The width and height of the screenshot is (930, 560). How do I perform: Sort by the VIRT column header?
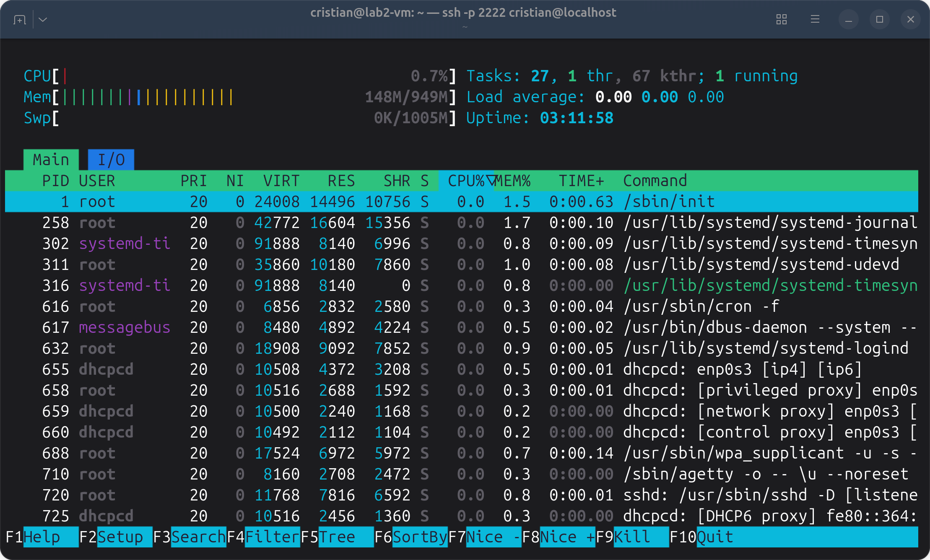281,181
